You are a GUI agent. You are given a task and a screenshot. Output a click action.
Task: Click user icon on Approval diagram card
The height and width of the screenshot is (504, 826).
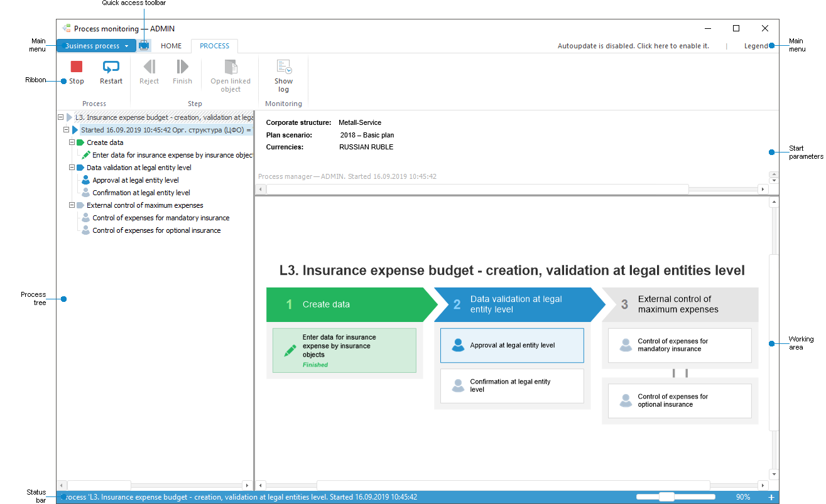pos(458,345)
